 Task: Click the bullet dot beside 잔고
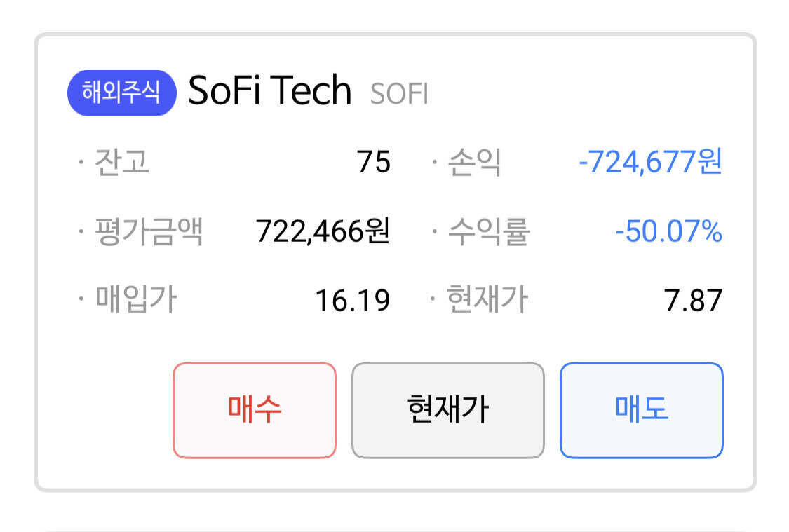click(x=81, y=163)
